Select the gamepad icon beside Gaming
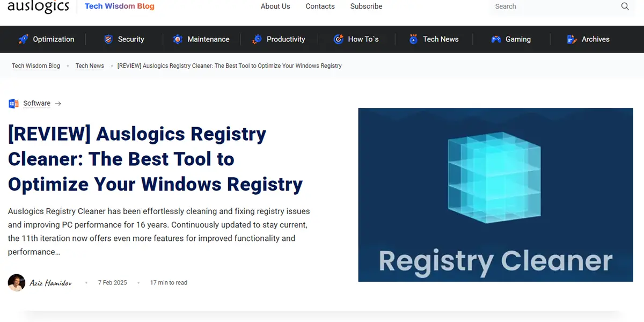The height and width of the screenshot is (322, 644). (x=496, y=39)
